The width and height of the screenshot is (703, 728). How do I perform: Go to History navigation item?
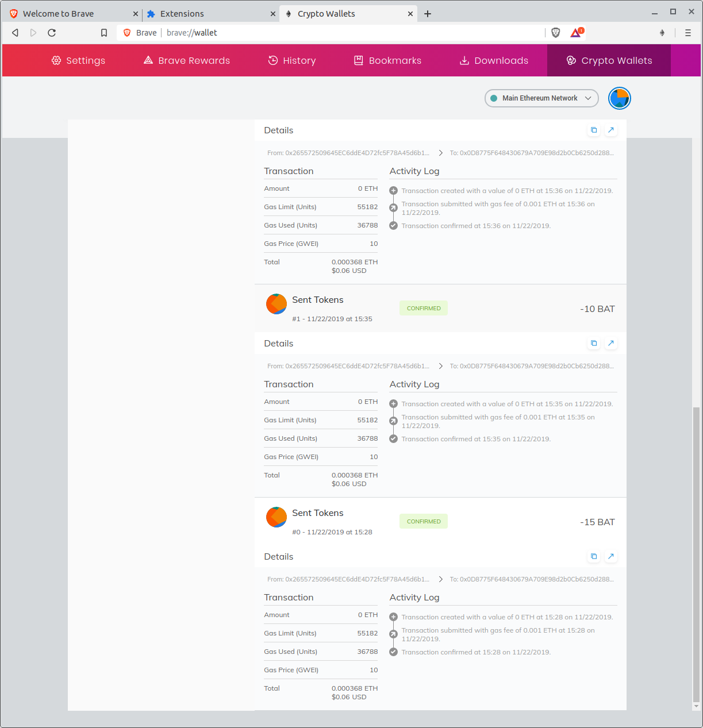[292, 60]
